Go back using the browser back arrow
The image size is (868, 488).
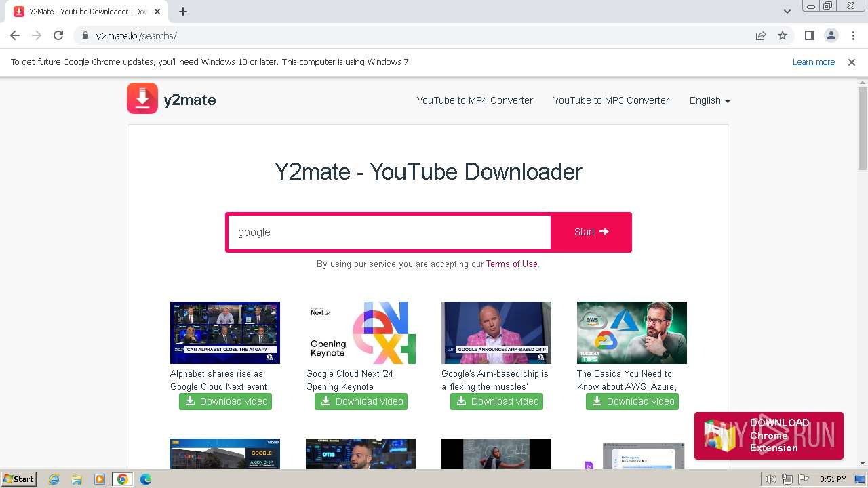pos(15,36)
